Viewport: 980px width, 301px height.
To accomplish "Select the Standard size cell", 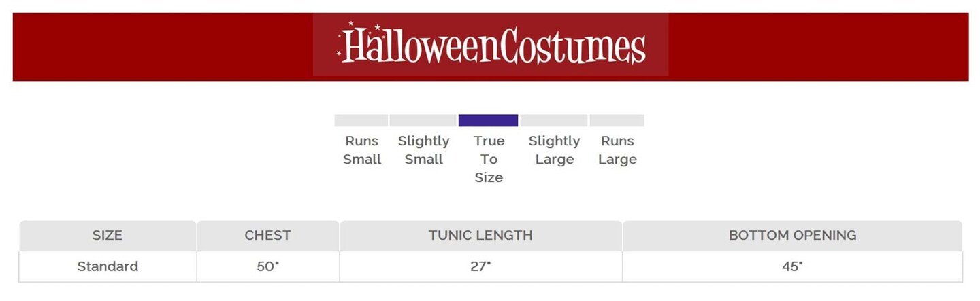I will (x=108, y=266).
